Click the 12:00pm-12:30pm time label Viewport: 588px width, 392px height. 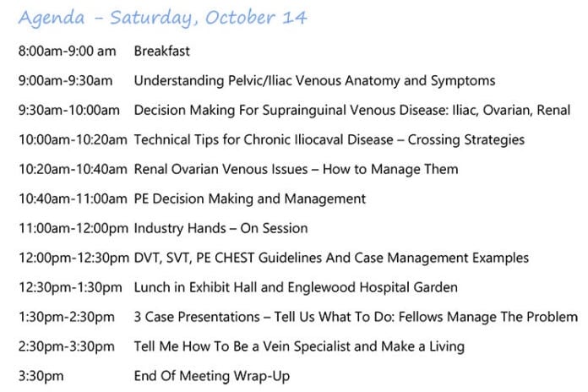73,258
